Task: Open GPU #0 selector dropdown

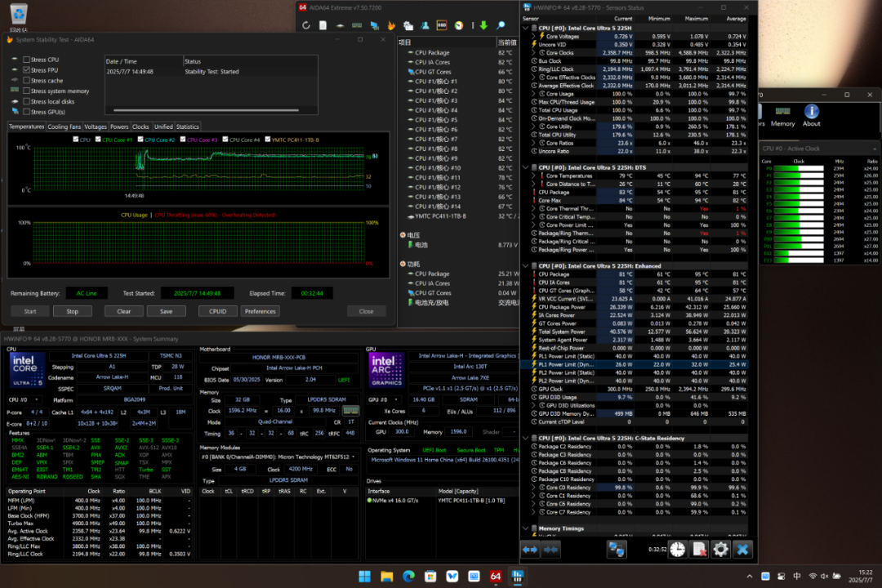Action: pyautogui.click(x=382, y=399)
